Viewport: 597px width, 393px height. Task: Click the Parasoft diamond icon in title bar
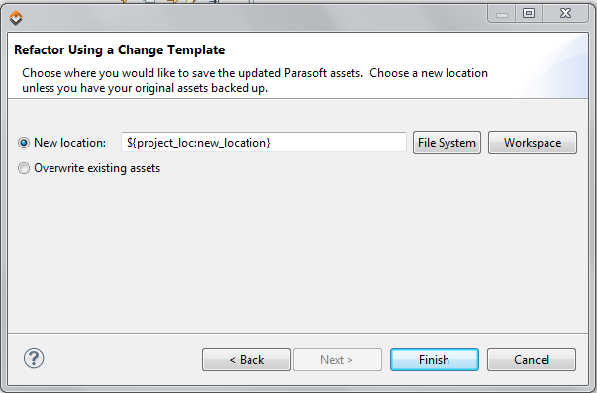tap(16, 18)
